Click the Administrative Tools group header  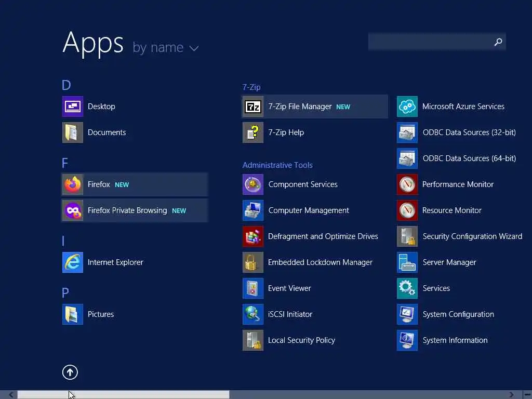click(x=277, y=165)
